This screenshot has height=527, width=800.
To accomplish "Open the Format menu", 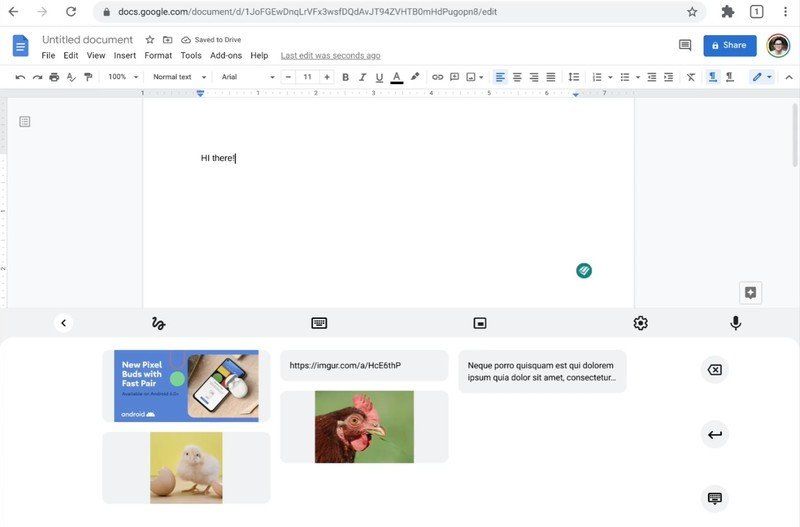I will click(158, 56).
